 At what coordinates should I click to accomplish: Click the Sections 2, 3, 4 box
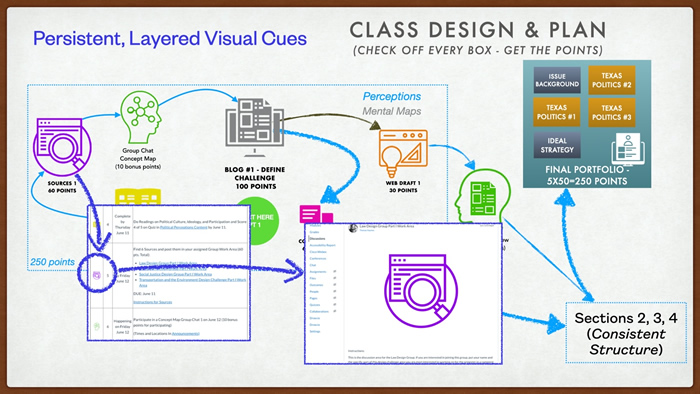(x=626, y=333)
